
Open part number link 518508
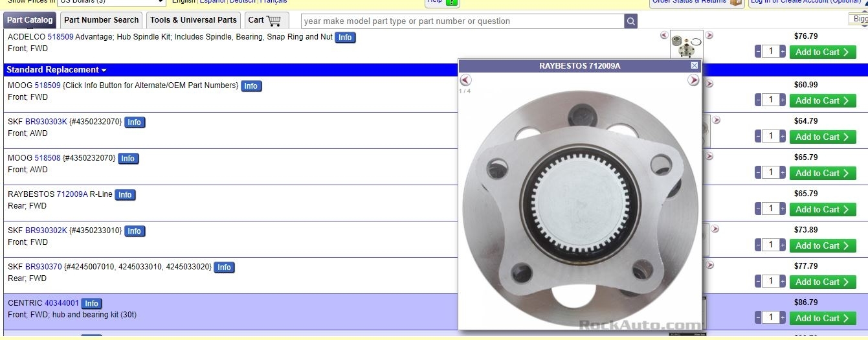click(x=47, y=157)
